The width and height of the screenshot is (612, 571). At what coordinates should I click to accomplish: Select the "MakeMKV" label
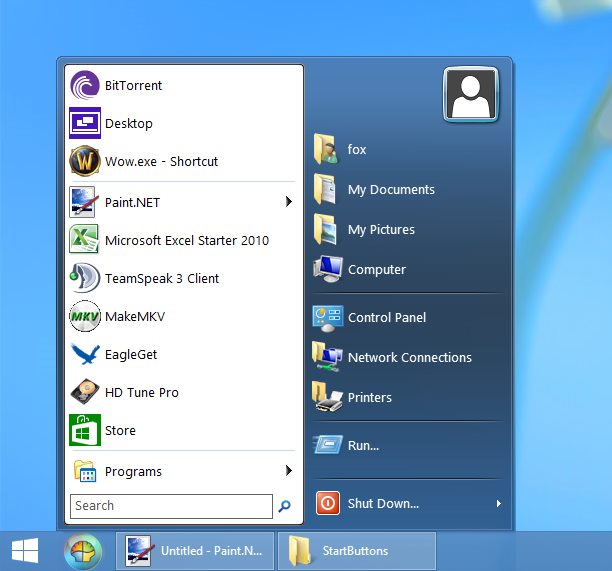[135, 317]
